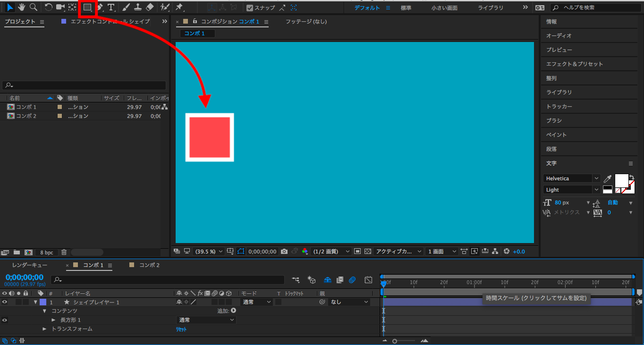Switch to the コンポ 2 timeline tab
Image resolution: width=644 pixels, height=345 pixels.
149,265
